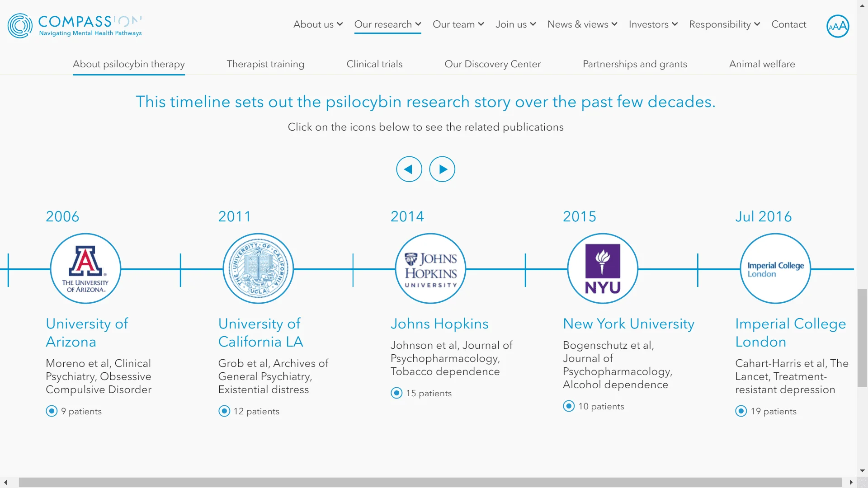Open the Johns Hopkins University logo icon
Viewport: 868px width, 488px height.
click(430, 268)
